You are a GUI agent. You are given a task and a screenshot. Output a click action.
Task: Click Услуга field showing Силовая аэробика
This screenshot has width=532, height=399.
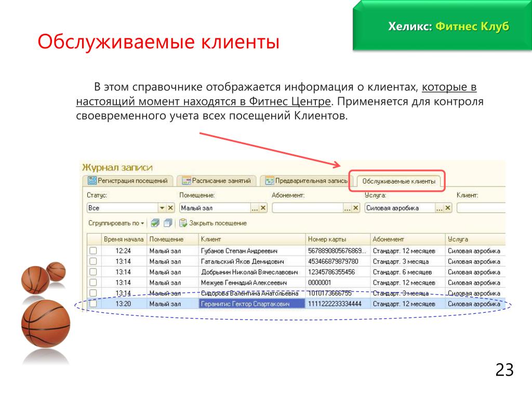pos(400,208)
